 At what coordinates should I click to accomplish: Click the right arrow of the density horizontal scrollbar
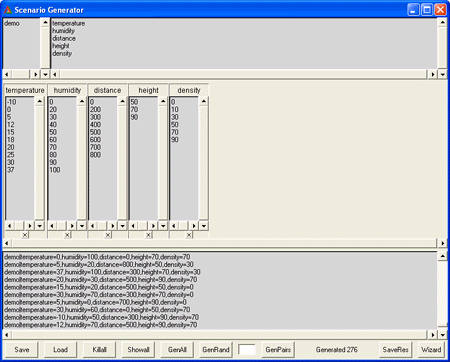point(194,226)
